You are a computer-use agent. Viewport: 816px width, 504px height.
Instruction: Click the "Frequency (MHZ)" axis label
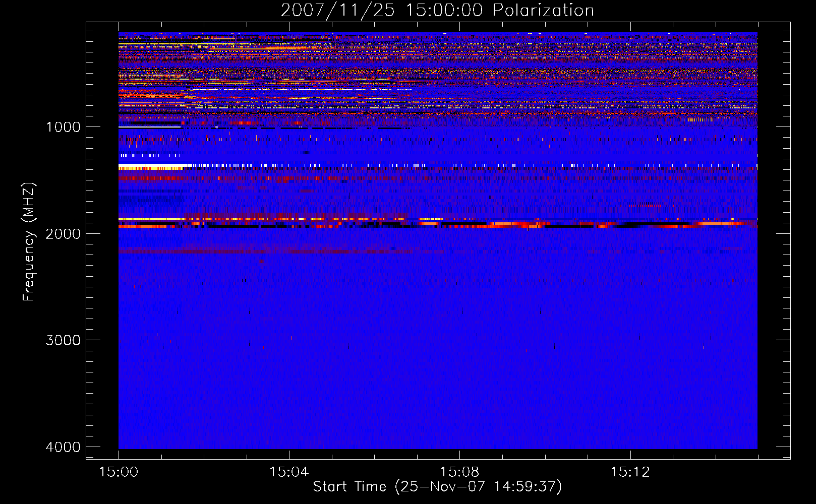pyautogui.click(x=29, y=242)
